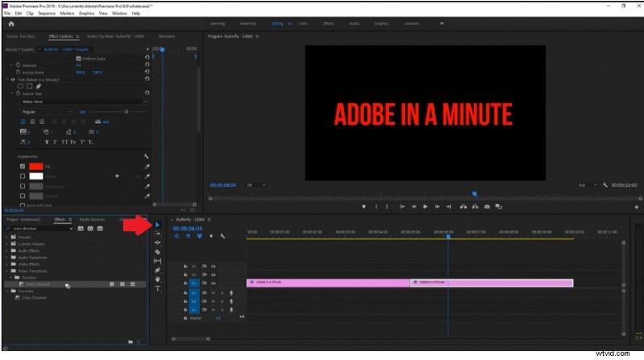The width and height of the screenshot is (644, 360).
Task: Toggle Faux Bold text style
Action: coord(47,143)
